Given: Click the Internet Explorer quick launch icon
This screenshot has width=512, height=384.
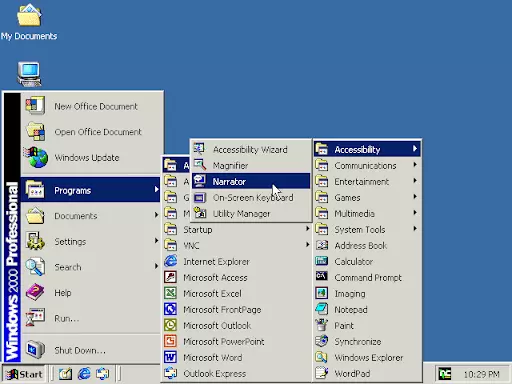Looking at the screenshot, I should click(84, 374).
